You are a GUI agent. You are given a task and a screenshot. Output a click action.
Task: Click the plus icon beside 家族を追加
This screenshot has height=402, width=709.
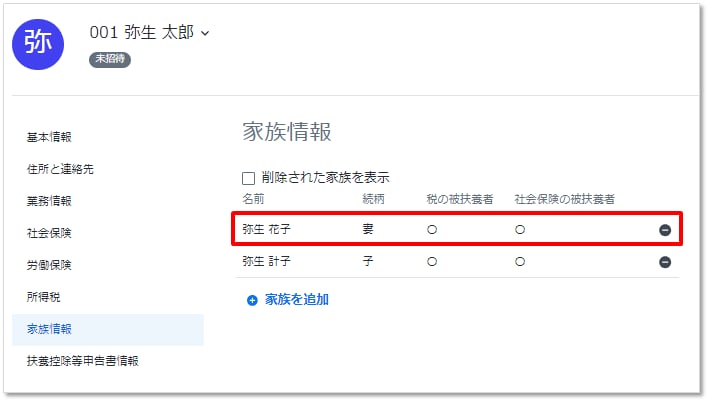[x=252, y=299]
